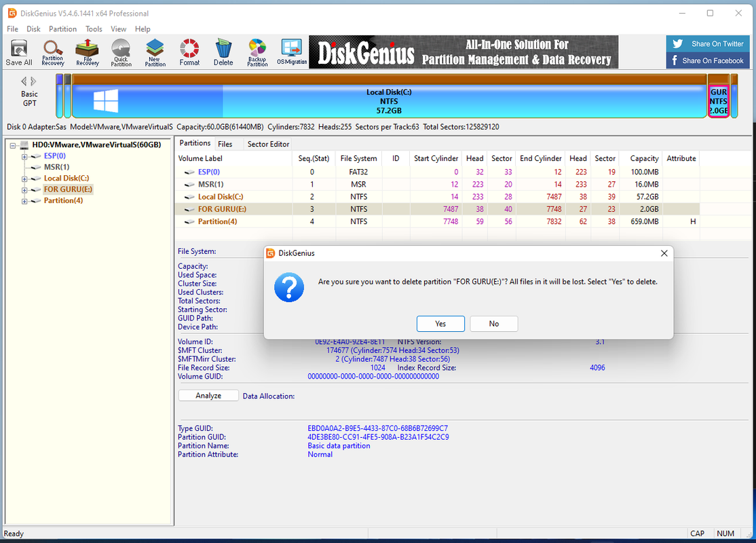Select HD0:VMware,VMwareVirtualS(60GB) tree item

tap(96, 144)
